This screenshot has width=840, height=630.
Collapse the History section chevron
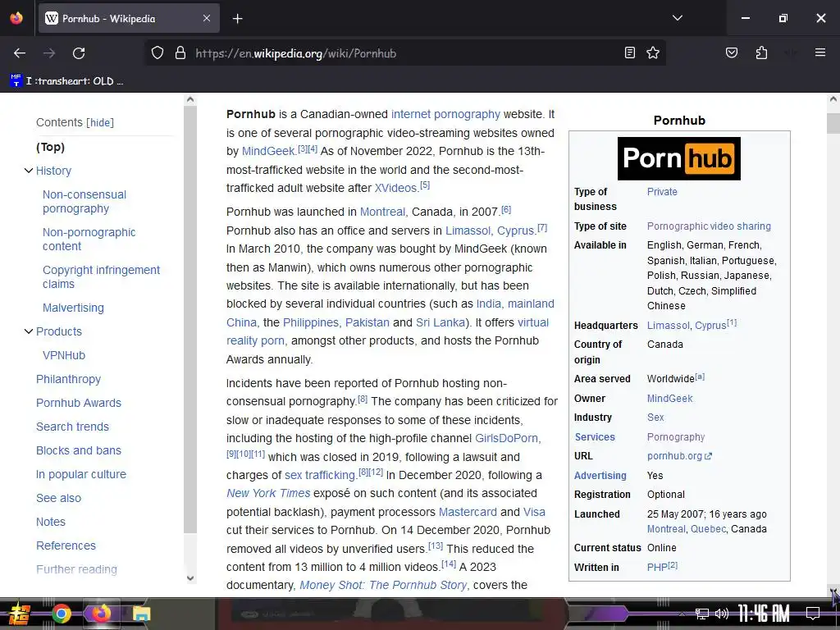tap(29, 171)
